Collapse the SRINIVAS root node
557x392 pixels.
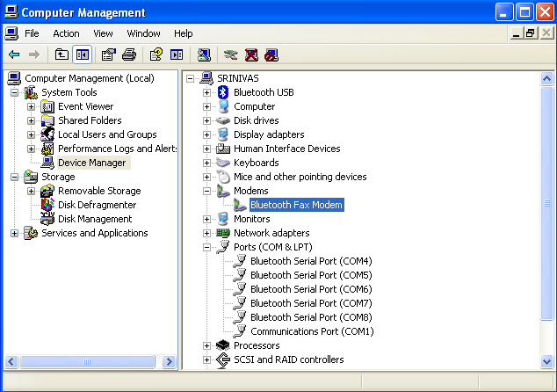(x=190, y=78)
